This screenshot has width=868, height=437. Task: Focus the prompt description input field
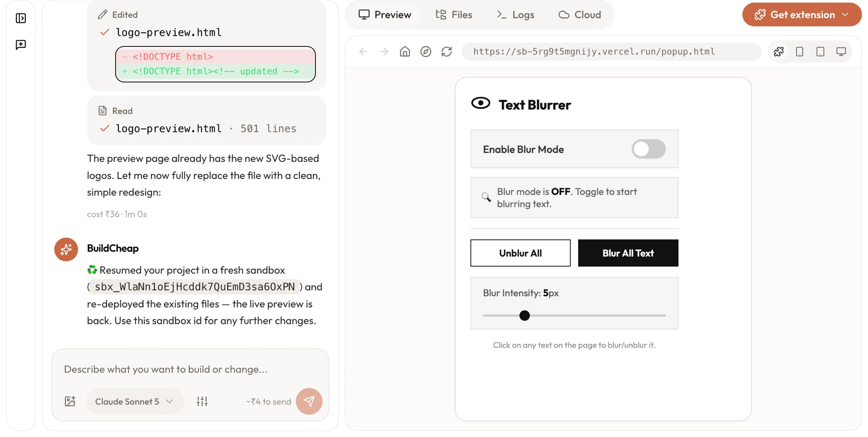coord(190,369)
